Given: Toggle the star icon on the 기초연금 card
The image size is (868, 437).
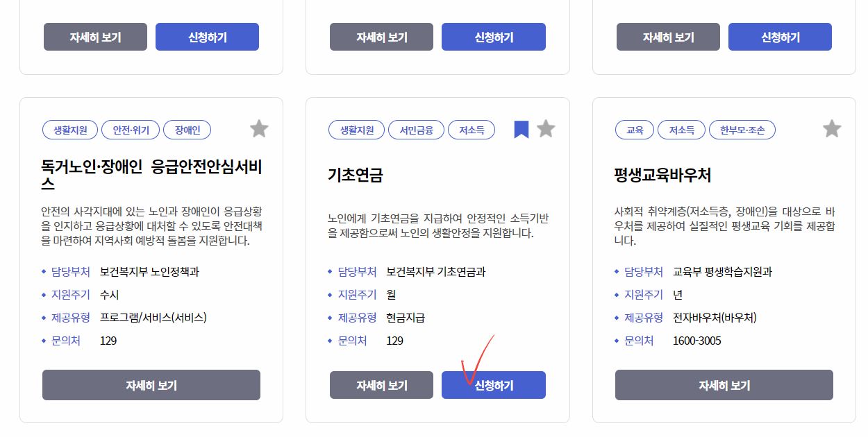Looking at the screenshot, I should point(546,128).
